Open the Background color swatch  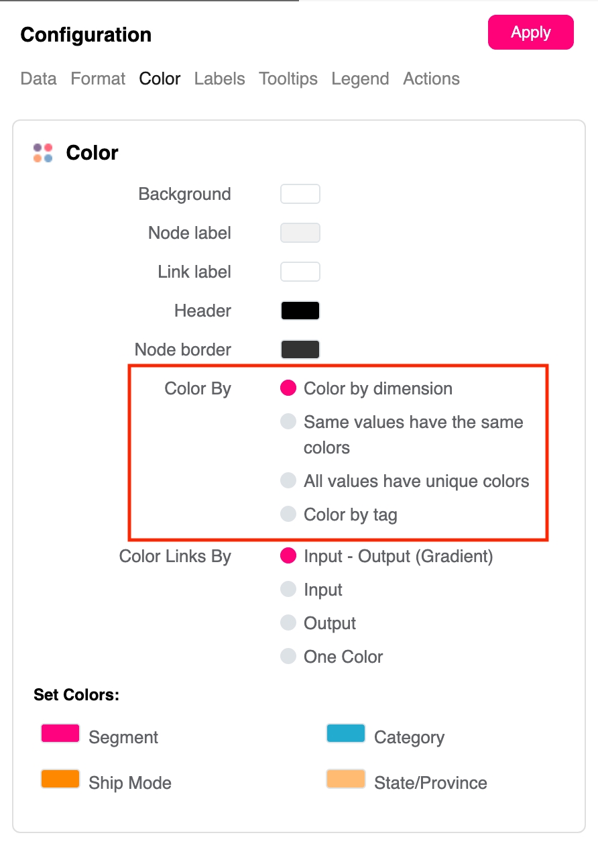tap(300, 194)
